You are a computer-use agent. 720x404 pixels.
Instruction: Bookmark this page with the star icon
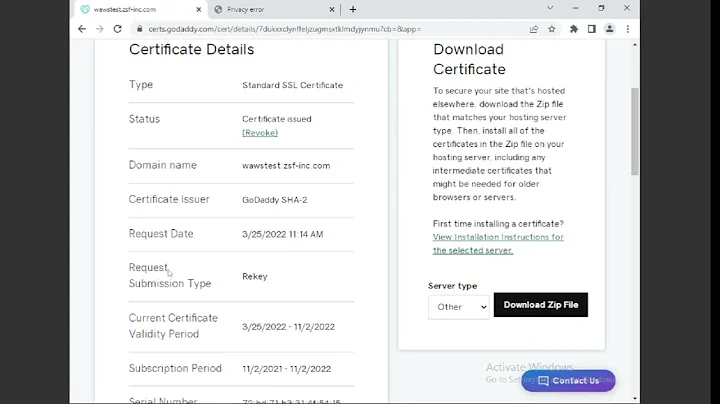(551, 29)
